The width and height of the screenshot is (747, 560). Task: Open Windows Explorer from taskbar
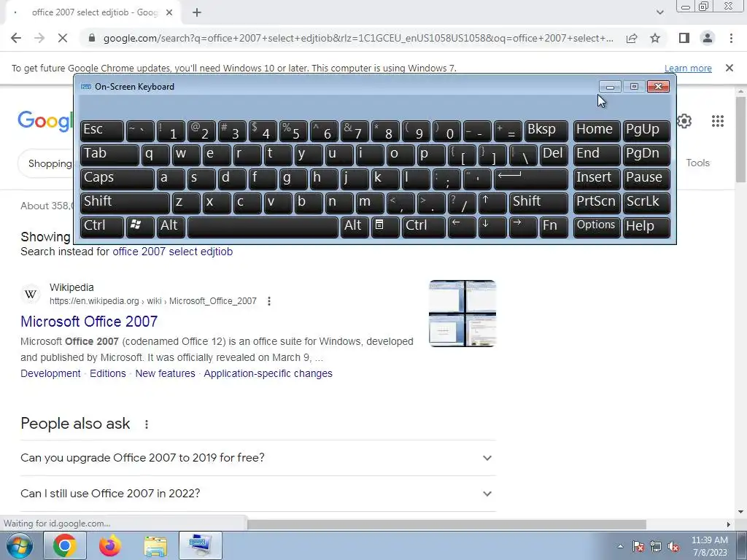coord(155,545)
